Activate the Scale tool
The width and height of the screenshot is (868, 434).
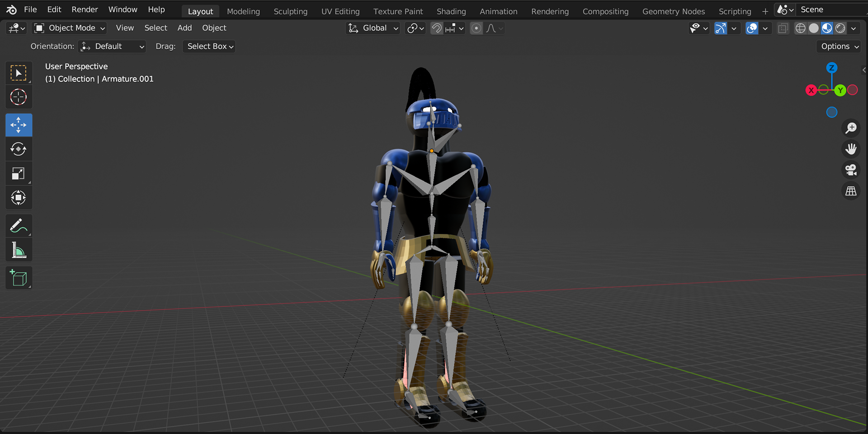[x=19, y=173]
